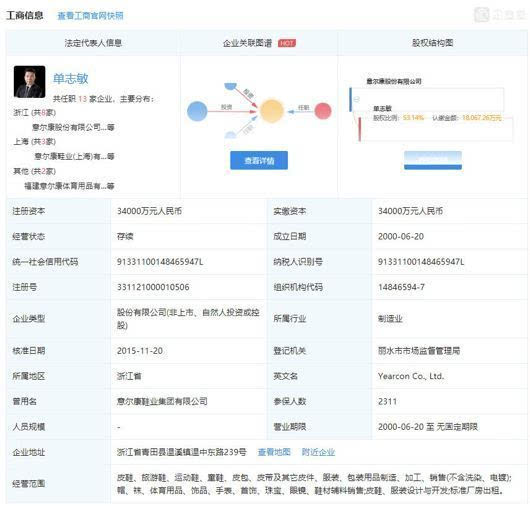Click the red circle node in relationship graph
530x506 pixels.
pyautogui.click(x=323, y=111)
